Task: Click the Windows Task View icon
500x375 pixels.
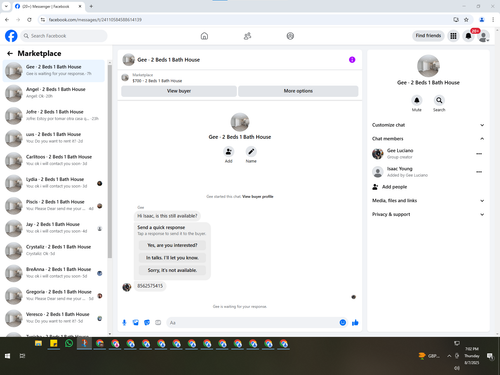Action: 22,356
